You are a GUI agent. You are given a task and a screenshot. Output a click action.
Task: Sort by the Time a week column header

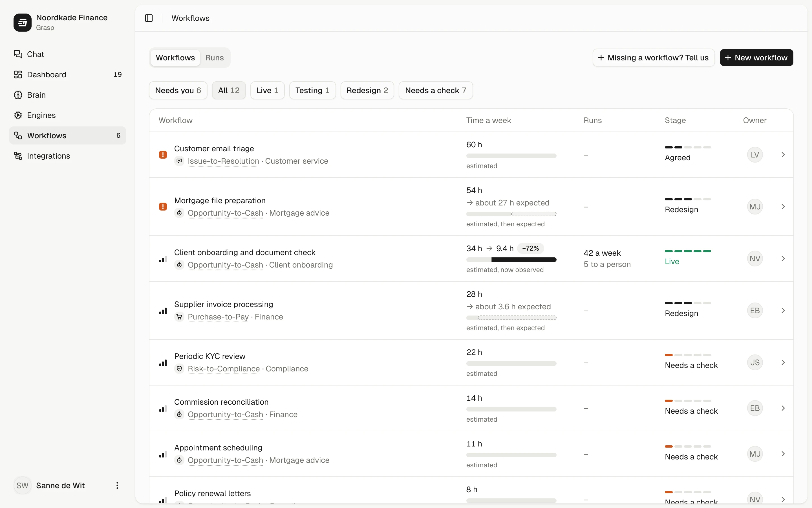click(488, 120)
